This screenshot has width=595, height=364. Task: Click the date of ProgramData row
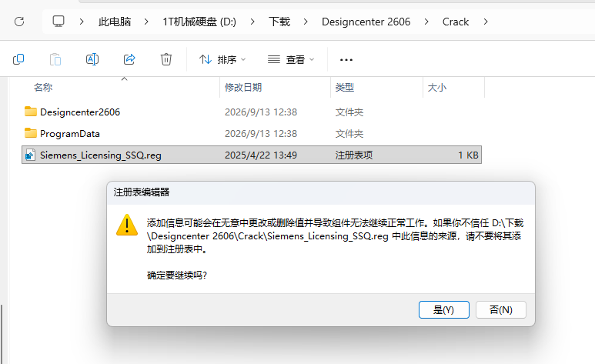261,134
